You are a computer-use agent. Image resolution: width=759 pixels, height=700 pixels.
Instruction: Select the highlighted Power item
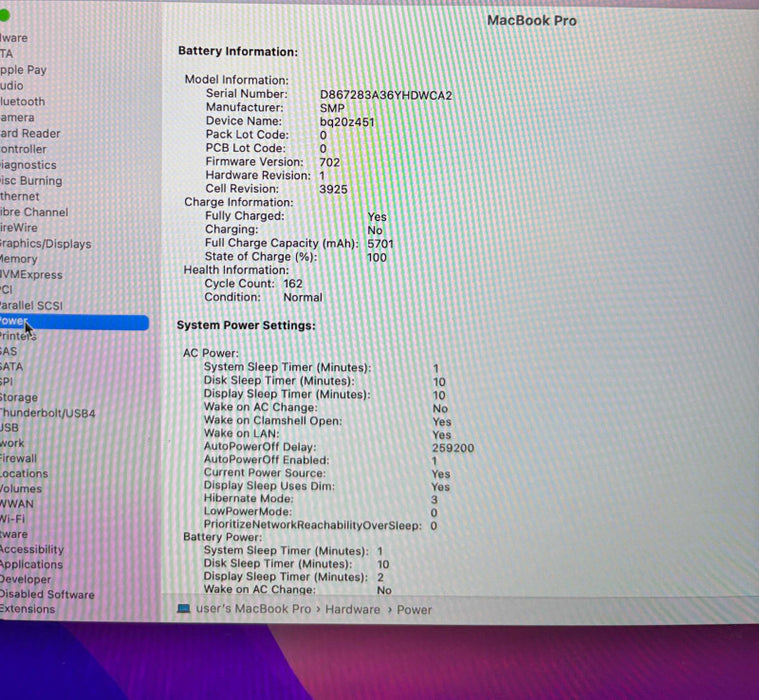[74, 322]
